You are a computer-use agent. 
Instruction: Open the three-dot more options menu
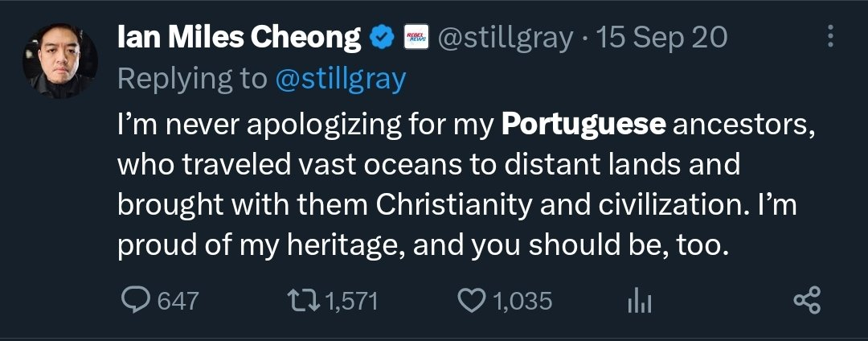click(830, 36)
